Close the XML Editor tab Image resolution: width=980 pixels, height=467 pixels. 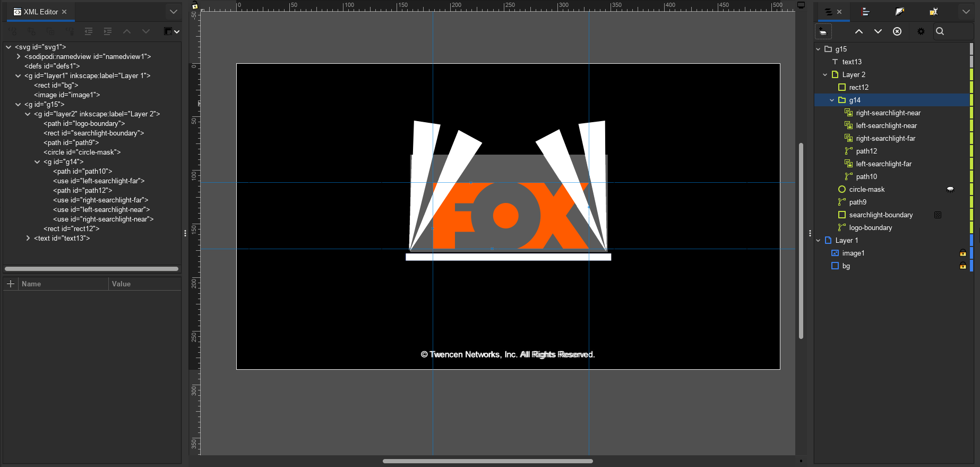[x=64, y=12]
